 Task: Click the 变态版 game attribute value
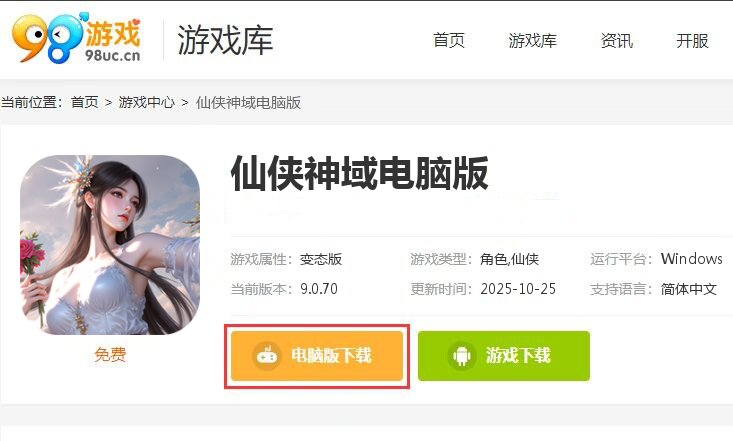[321, 259]
